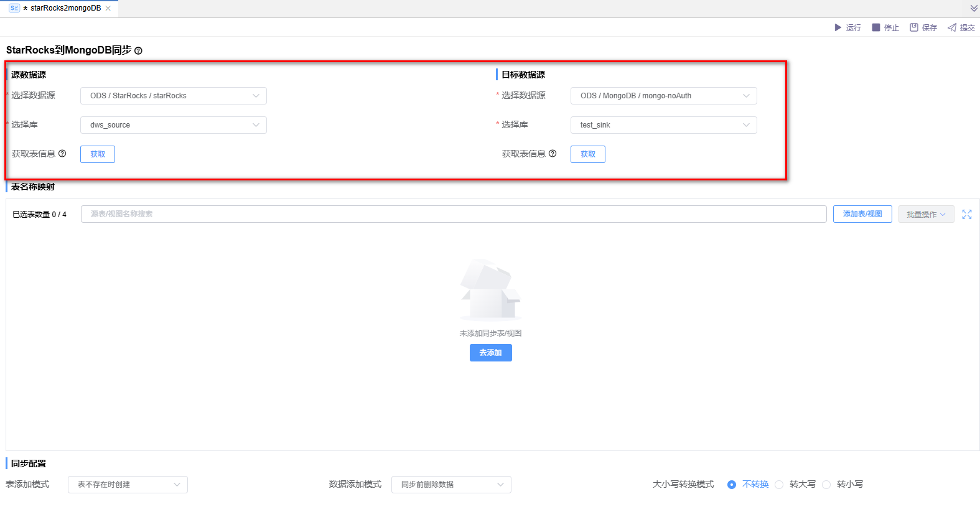
Task: Select the 不转换 radio option
Action: (x=732, y=485)
